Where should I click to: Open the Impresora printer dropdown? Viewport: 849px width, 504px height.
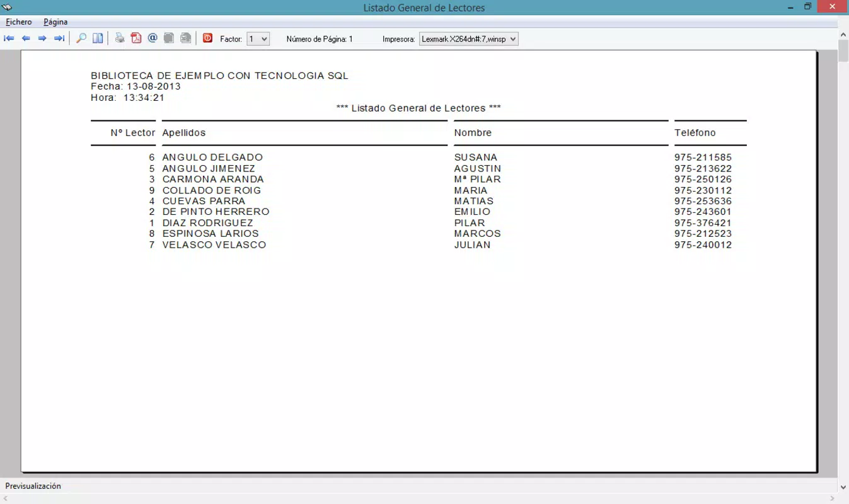(x=469, y=39)
